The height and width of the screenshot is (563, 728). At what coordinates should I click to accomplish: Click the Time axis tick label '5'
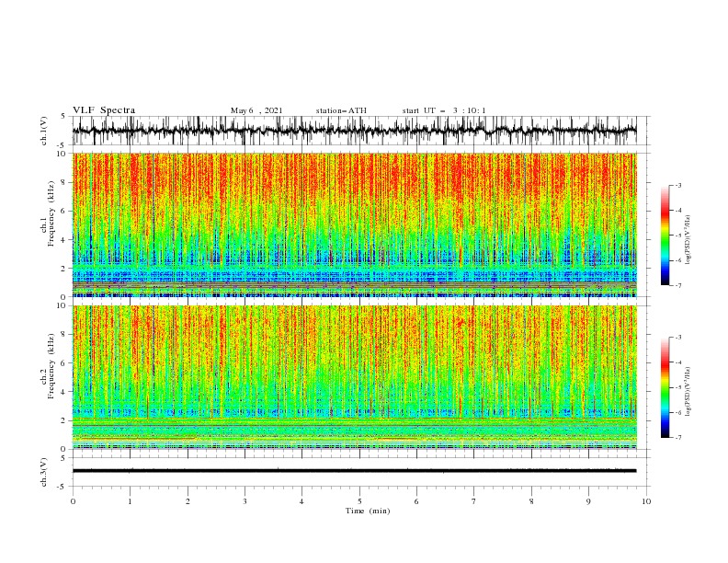[x=359, y=501]
